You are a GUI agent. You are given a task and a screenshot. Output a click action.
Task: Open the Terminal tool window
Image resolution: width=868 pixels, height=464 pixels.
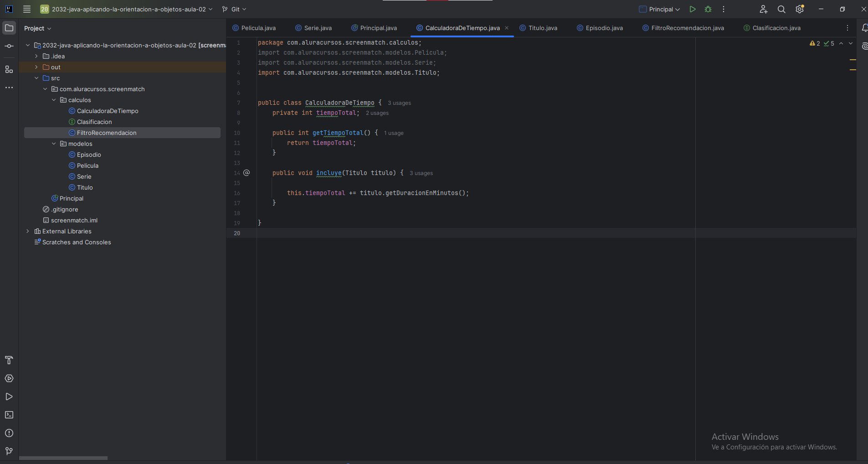coord(9,415)
